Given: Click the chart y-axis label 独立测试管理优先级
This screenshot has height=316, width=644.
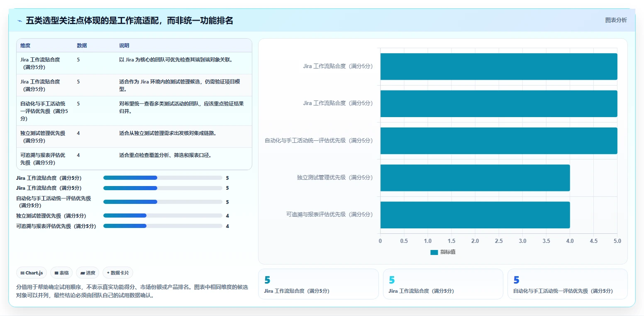Looking at the screenshot, I should point(335,178).
